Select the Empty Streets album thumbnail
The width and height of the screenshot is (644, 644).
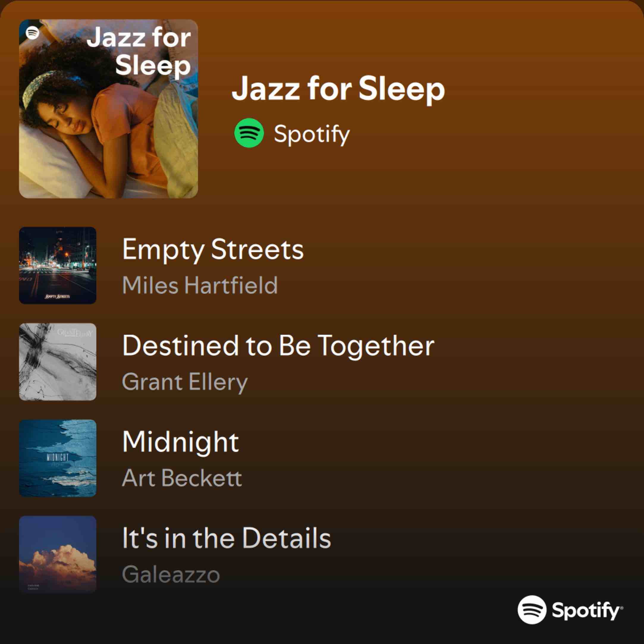coord(58,265)
